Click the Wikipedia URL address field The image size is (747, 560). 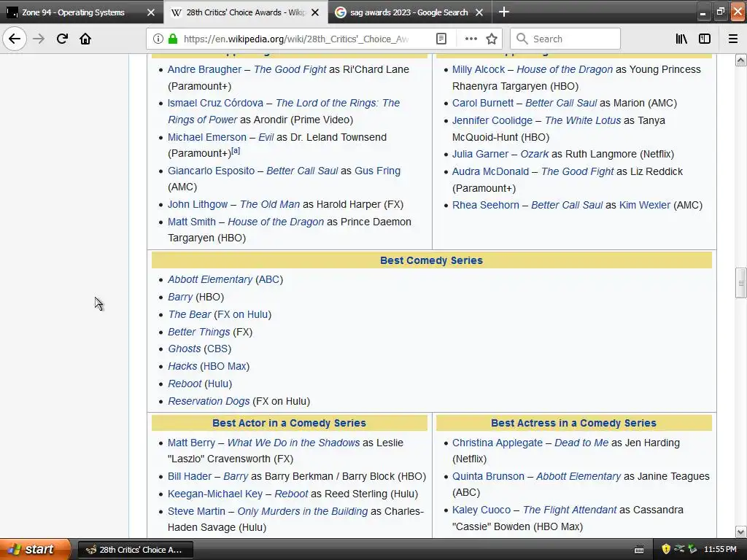pos(296,39)
